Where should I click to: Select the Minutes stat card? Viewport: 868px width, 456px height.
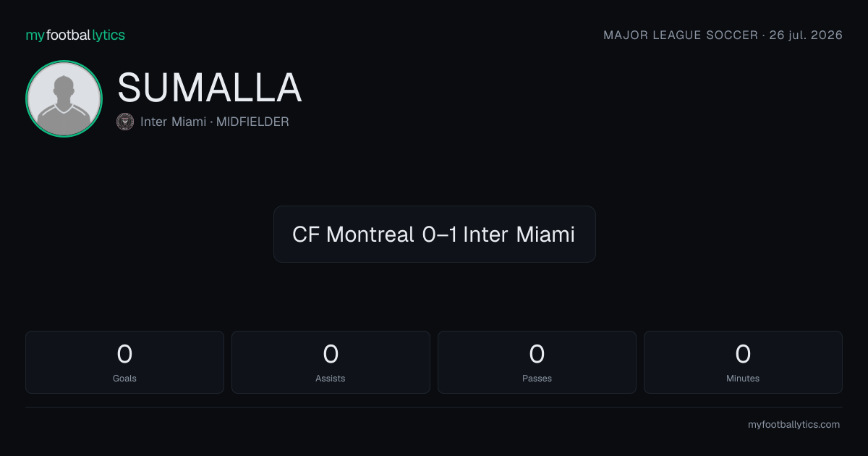tap(743, 362)
